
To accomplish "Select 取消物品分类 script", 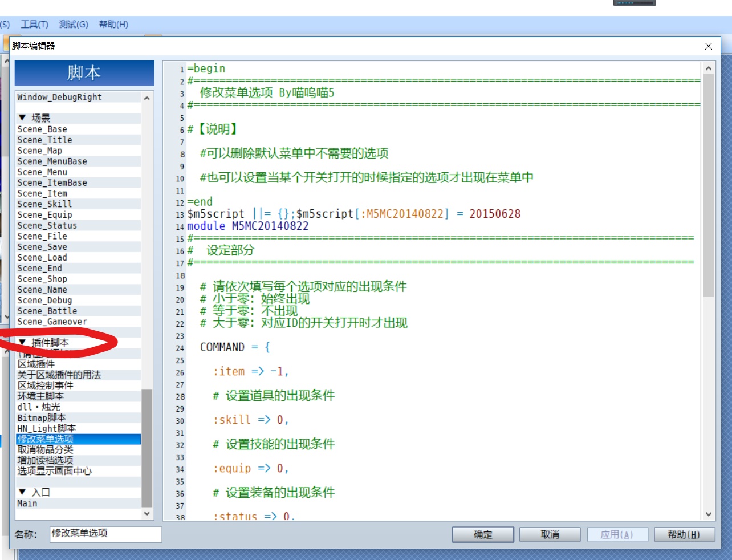I will 78,449.
